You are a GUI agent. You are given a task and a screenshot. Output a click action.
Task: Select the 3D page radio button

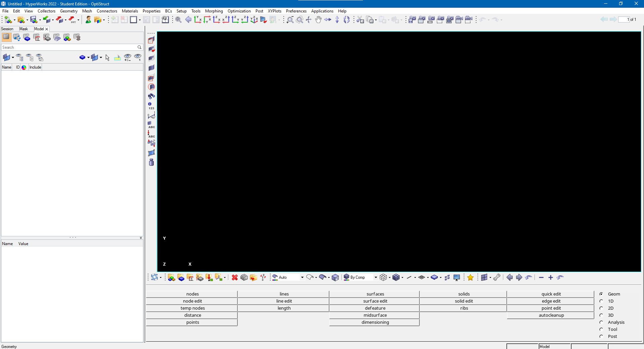click(601, 315)
